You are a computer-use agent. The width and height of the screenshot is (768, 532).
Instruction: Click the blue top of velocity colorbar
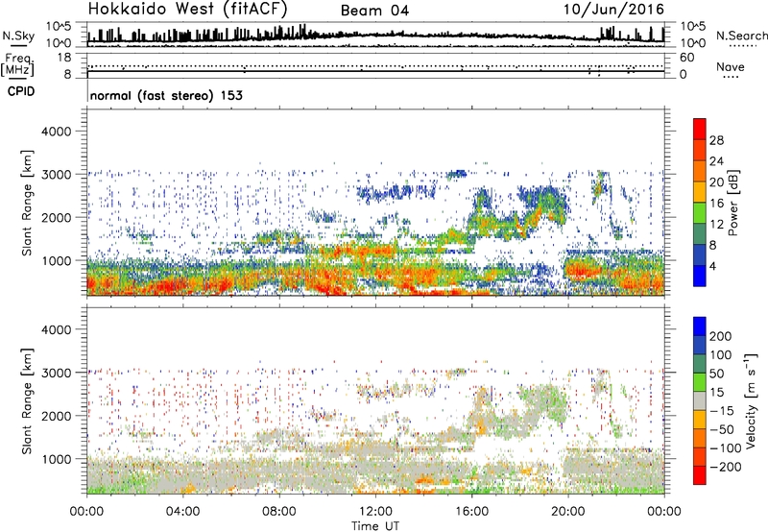(x=700, y=326)
